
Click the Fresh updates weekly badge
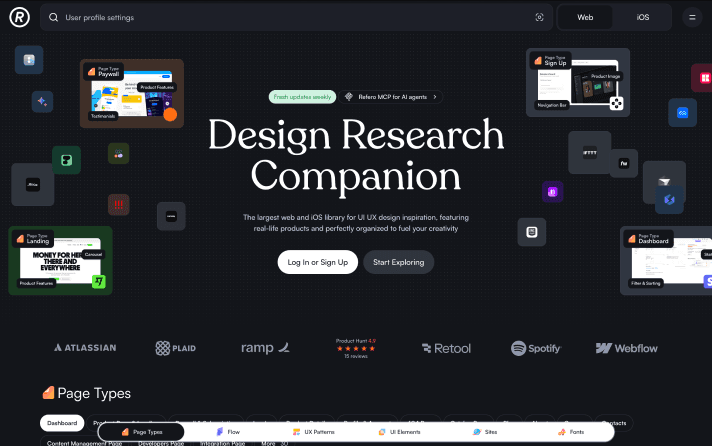click(302, 97)
